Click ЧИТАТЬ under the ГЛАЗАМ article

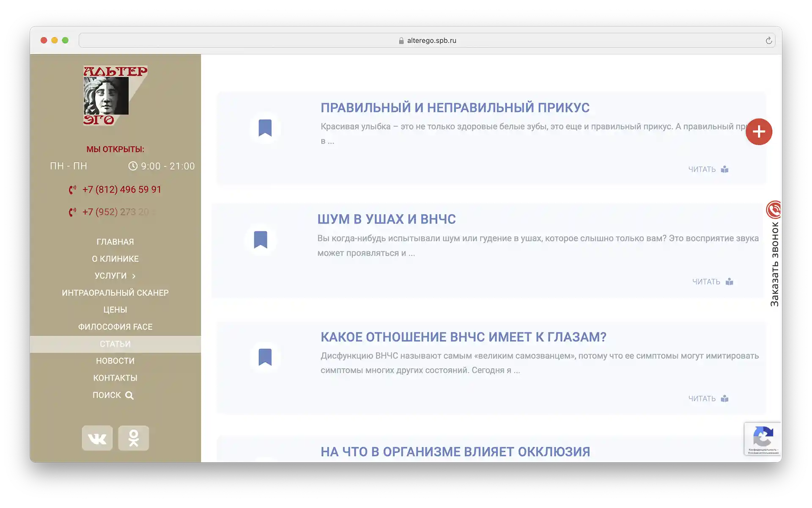click(702, 399)
